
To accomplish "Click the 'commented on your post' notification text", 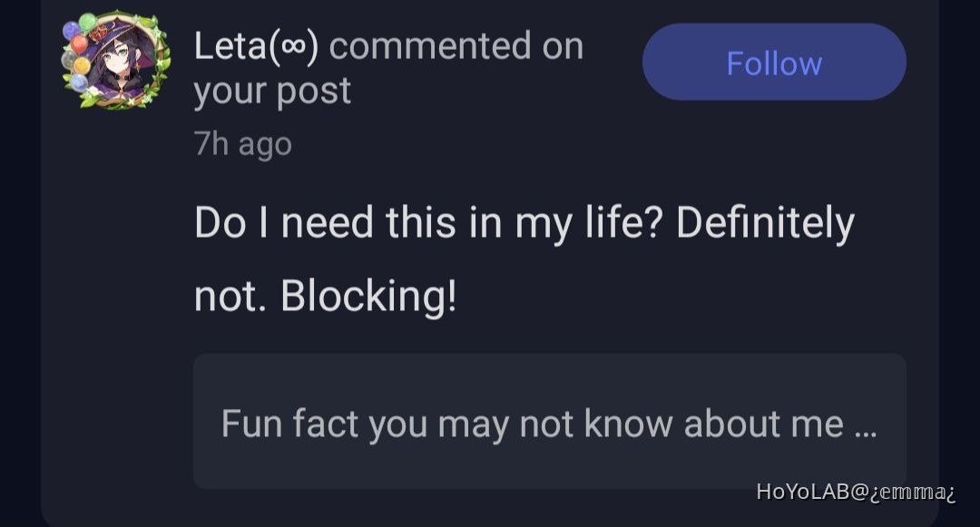I will pyautogui.click(x=388, y=67).
